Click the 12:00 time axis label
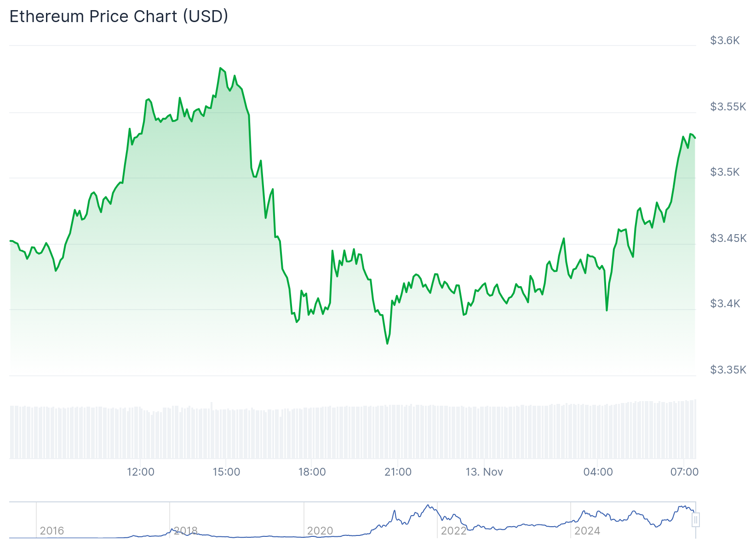The image size is (756, 552). coord(141,472)
